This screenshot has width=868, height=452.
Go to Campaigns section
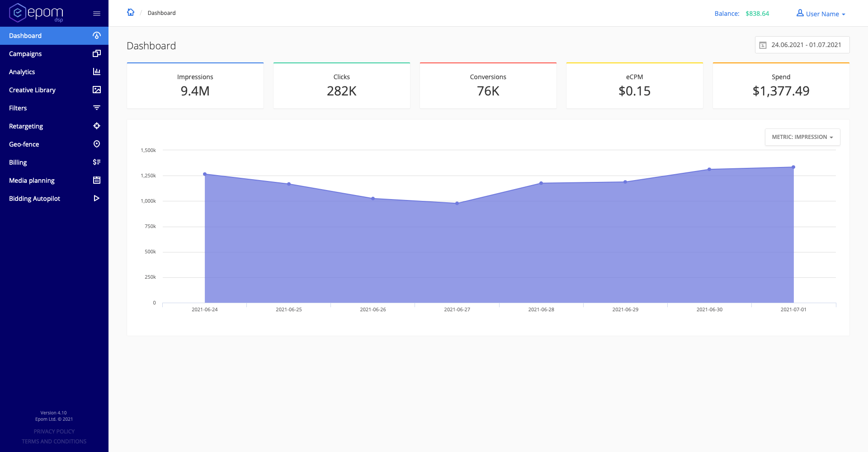(54, 54)
